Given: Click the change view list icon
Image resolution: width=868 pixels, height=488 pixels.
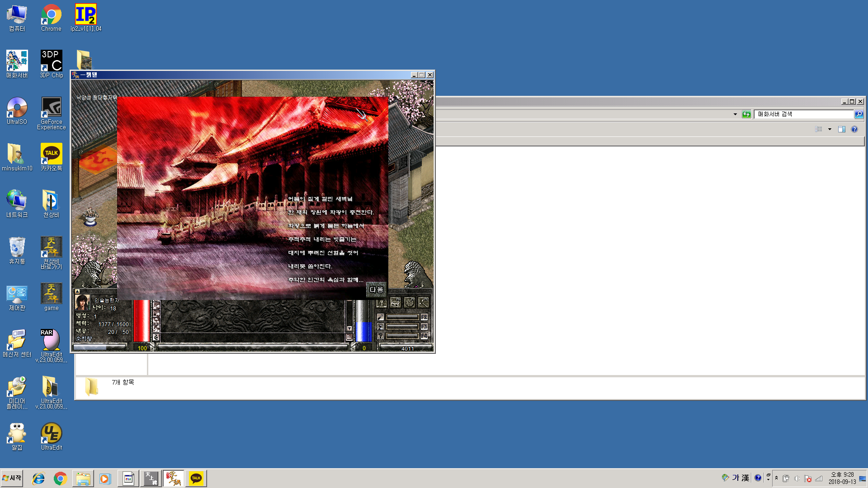Looking at the screenshot, I should click(819, 129).
